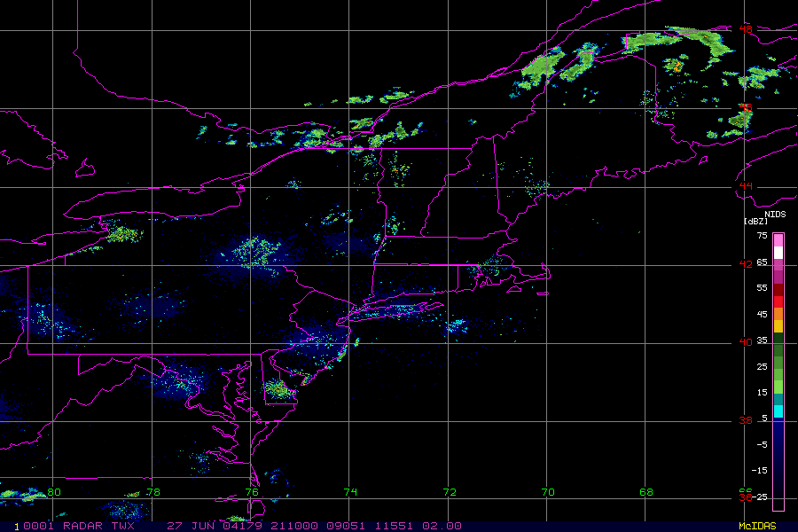Select the 45 scale value
Viewport: 798px width, 532px height.
point(762,315)
